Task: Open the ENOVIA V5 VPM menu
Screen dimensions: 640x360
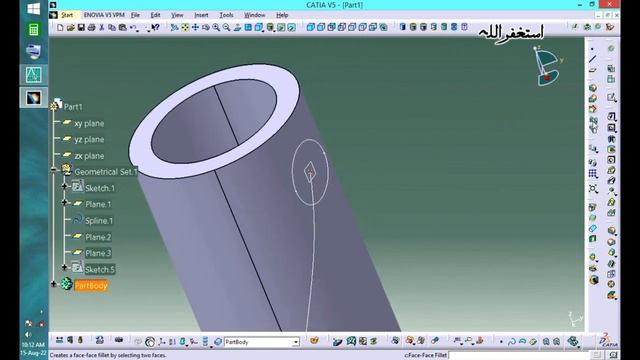Action: [x=104, y=15]
